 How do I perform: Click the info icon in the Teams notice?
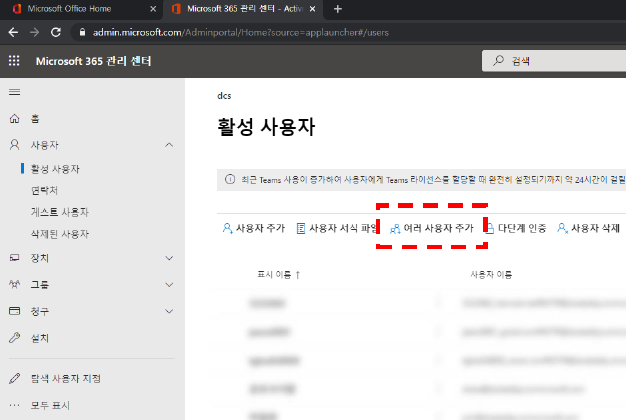pyautogui.click(x=230, y=179)
